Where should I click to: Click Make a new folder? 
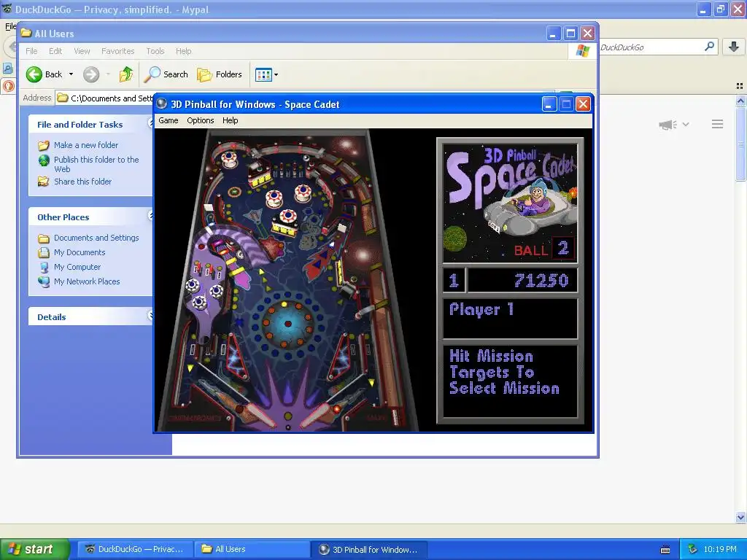pos(86,145)
